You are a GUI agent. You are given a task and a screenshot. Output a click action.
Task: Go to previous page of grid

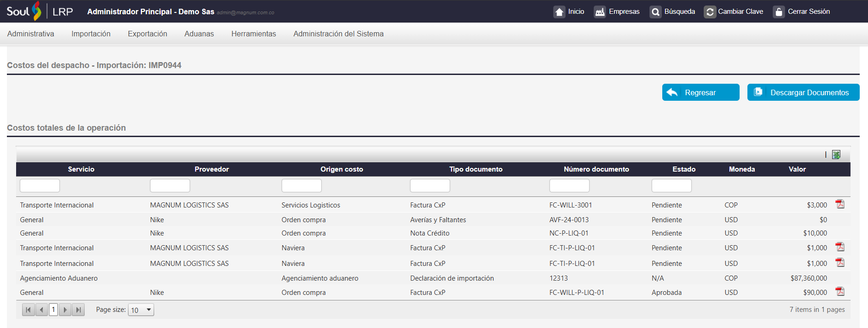pos(41,310)
